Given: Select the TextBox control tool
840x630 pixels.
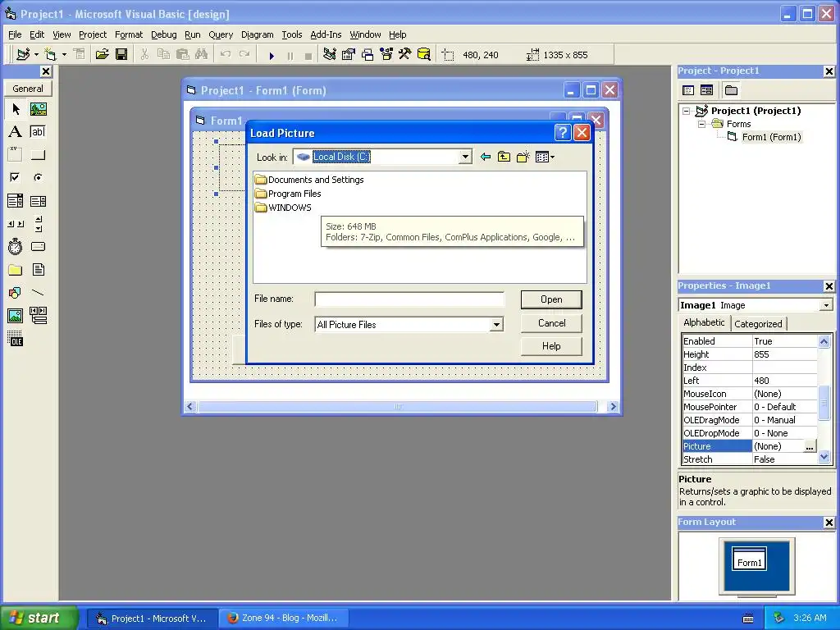Looking at the screenshot, I should coord(38,132).
